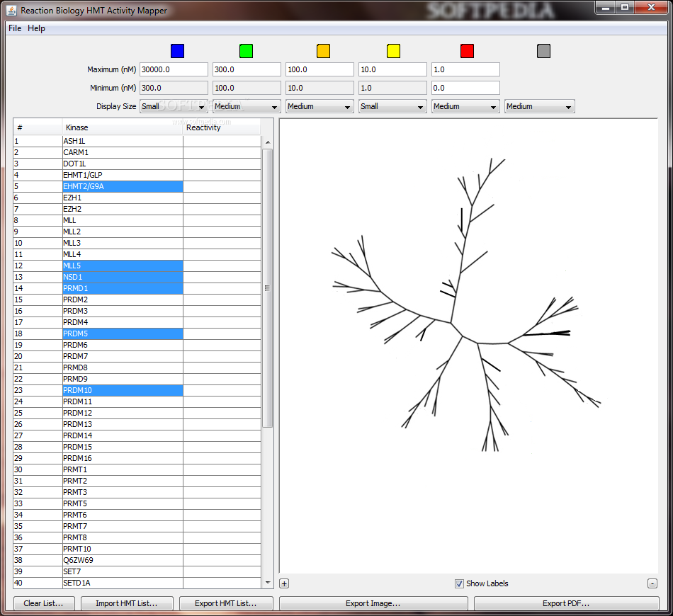Click red Minimum field containing 0.0

(465, 88)
